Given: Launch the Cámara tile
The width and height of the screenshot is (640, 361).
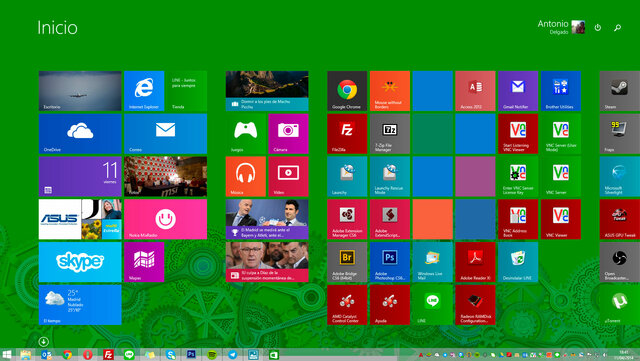Looking at the screenshot, I should pyautogui.click(x=288, y=134).
